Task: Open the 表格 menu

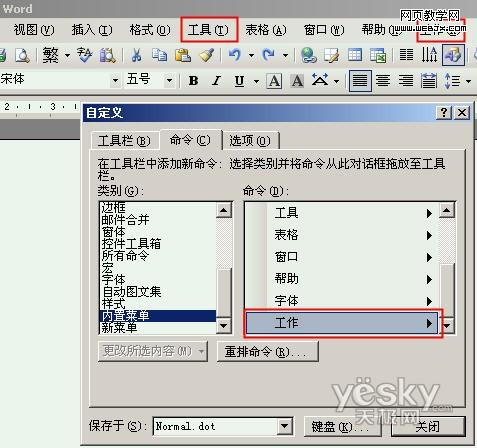Action: click(266, 30)
